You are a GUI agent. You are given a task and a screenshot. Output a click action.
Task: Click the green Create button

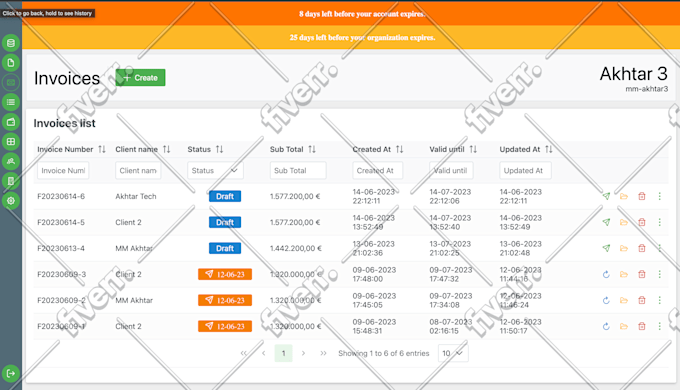141,78
